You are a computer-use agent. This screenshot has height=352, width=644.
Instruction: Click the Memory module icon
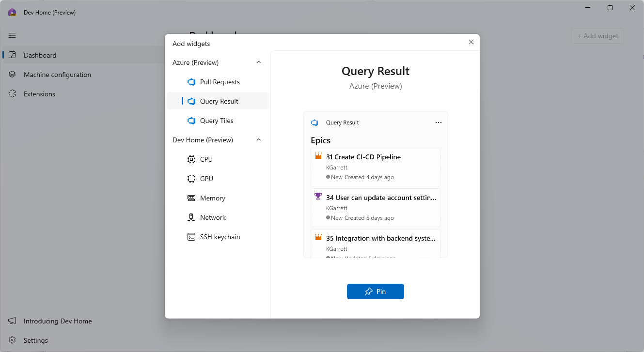(x=191, y=198)
